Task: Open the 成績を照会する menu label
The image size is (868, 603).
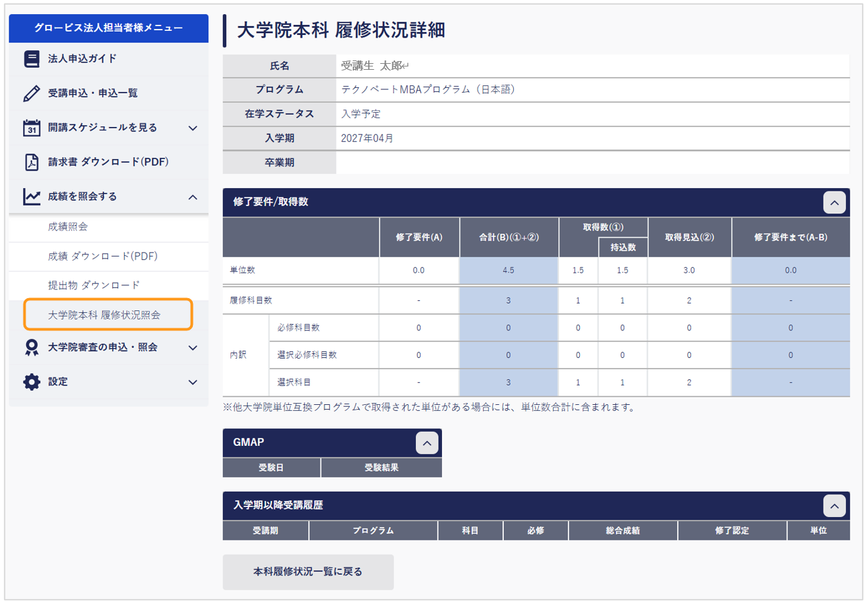Action: pos(83,196)
